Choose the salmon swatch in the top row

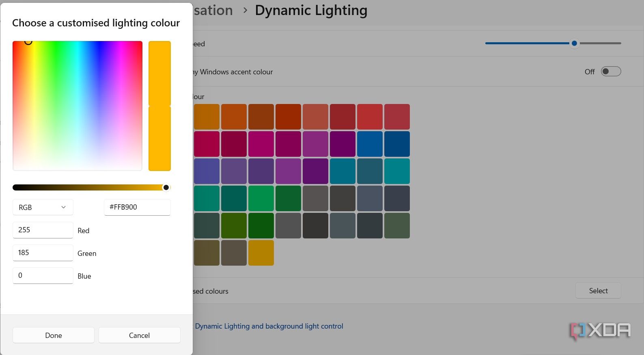(x=315, y=117)
